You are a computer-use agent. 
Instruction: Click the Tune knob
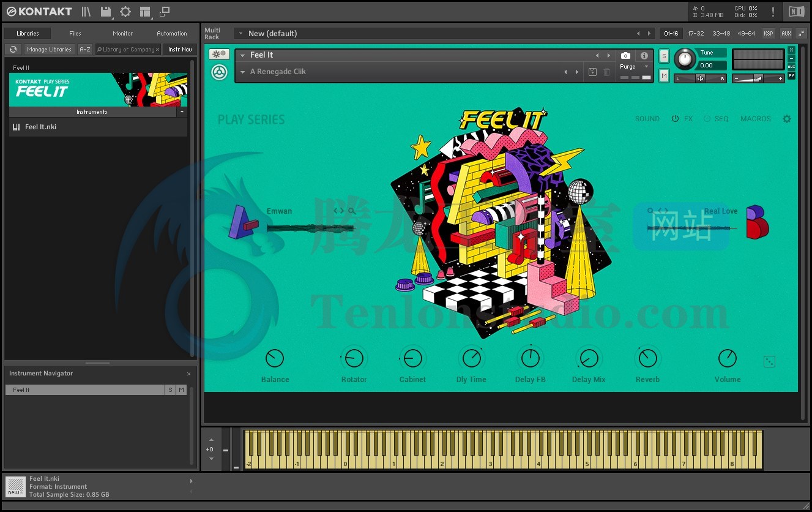685,59
